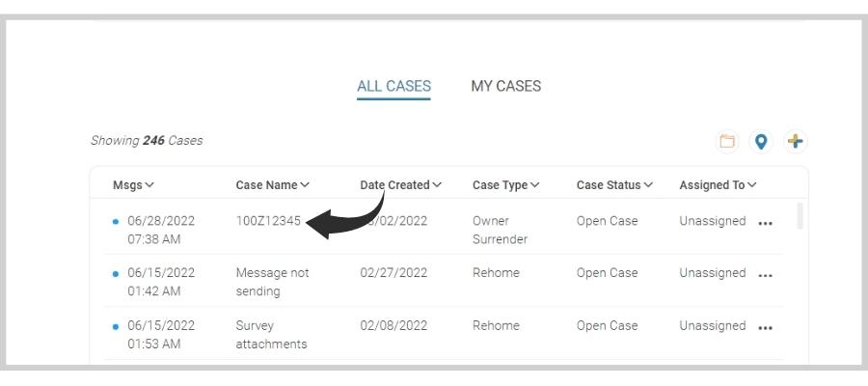Image resolution: width=868 pixels, height=386 pixels.
Task: Expand the Case Status column dropdown
Action: (x=616, y=185)
